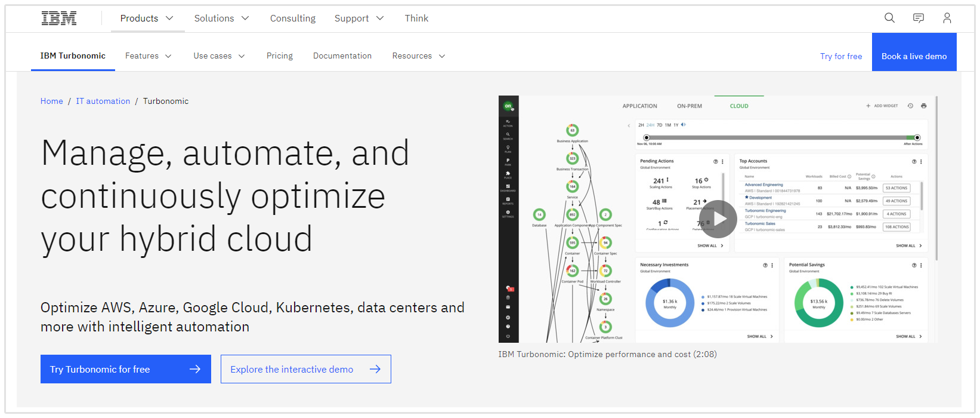The height and width of the screenshot is (418, 980).
Task: Play the Turbonomic video
Action: coord(718,219)
